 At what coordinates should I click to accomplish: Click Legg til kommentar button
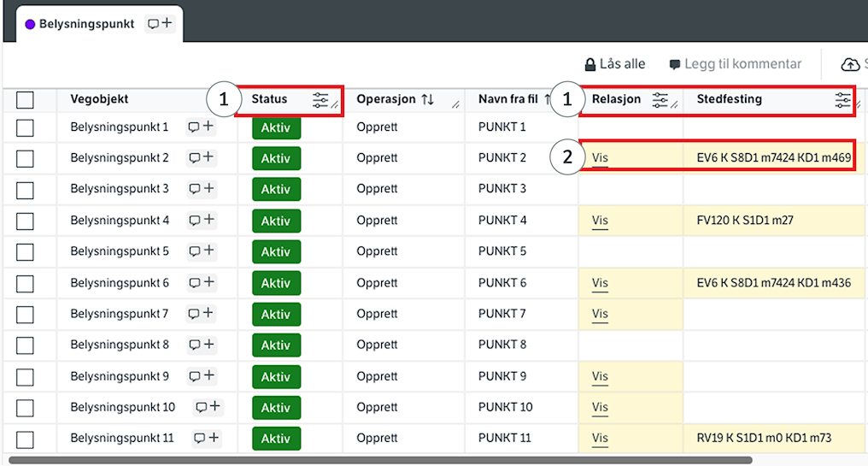pos(735,65)
